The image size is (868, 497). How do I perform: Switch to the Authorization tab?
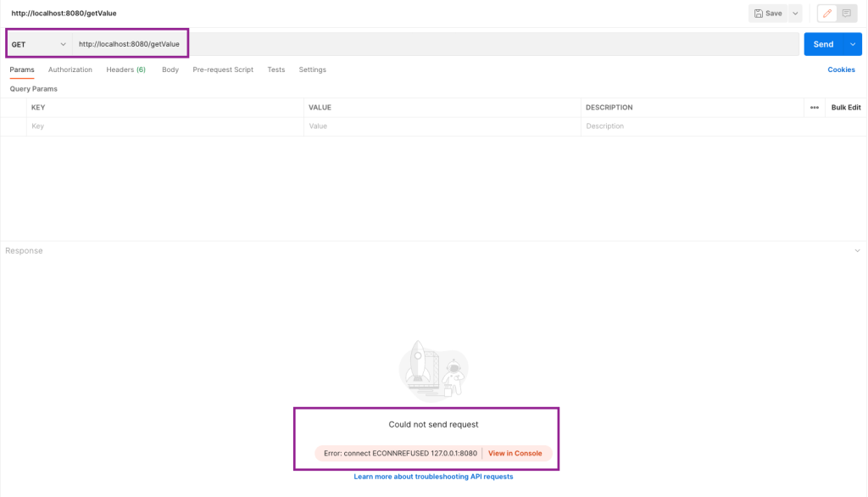tap(70, 70)
